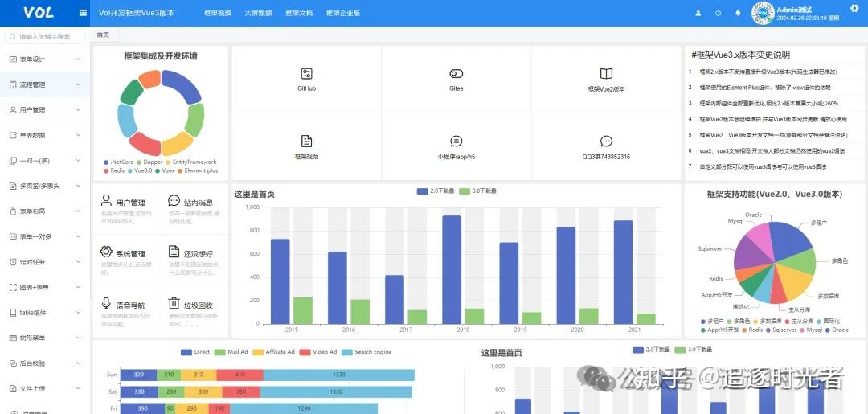Click the 流程管理 sidebar menu icon
This screenshot has height=414, width=868.
[x=14, y=84]
